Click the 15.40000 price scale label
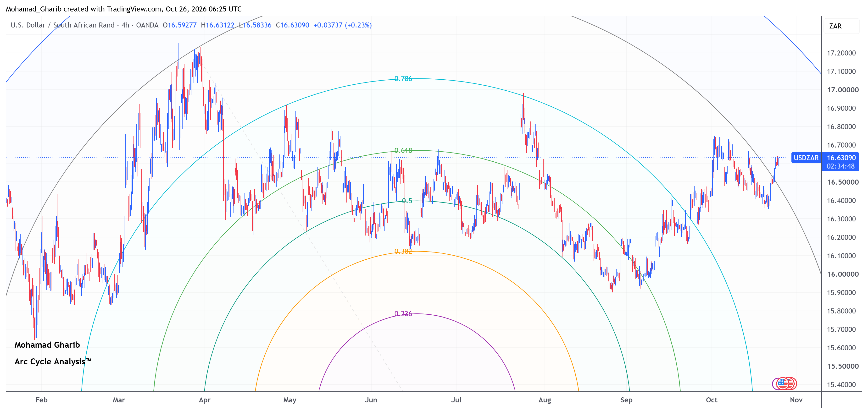The width and height of the screenshot is (868, 411). tap(841, 385)
